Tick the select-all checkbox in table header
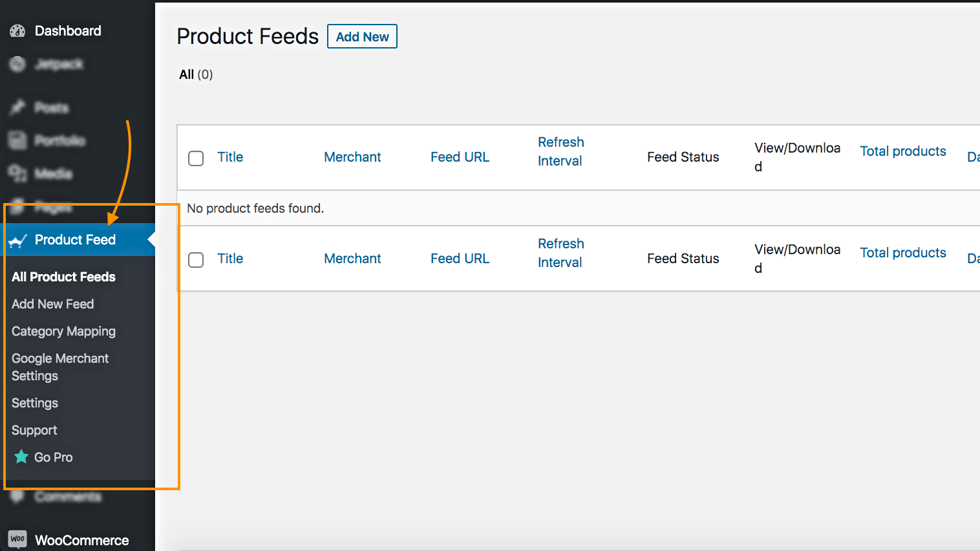The image size is (980, 551). [x=196, y=158]
